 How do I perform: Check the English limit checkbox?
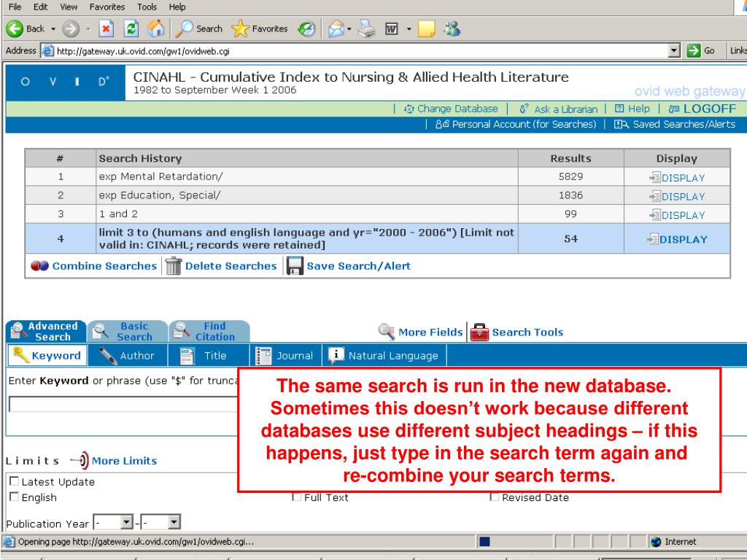15,497
